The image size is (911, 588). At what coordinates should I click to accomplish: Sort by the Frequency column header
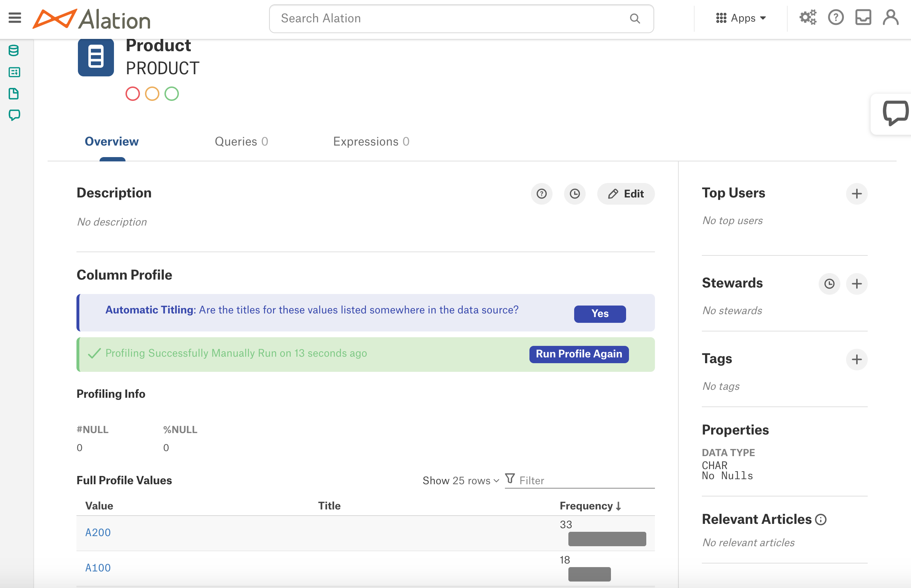pyautogui.click(x=590, y=506)
